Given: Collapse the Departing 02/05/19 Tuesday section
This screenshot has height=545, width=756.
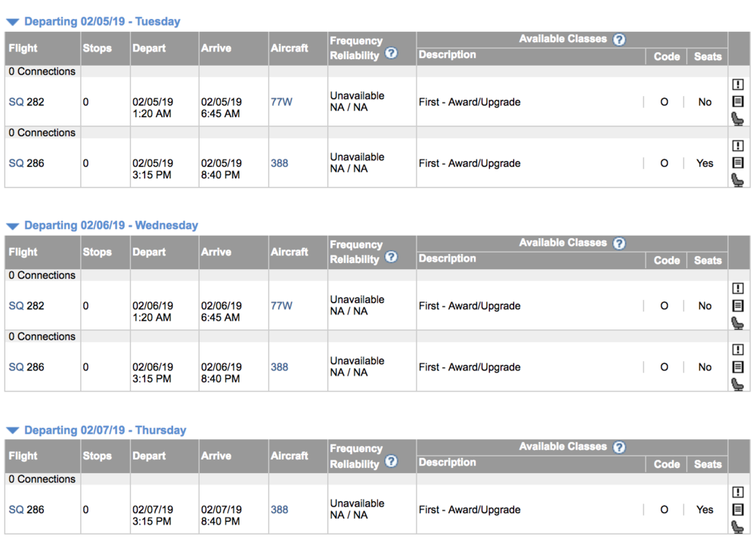Looking at the screenshot, I should tap(12, 23).
